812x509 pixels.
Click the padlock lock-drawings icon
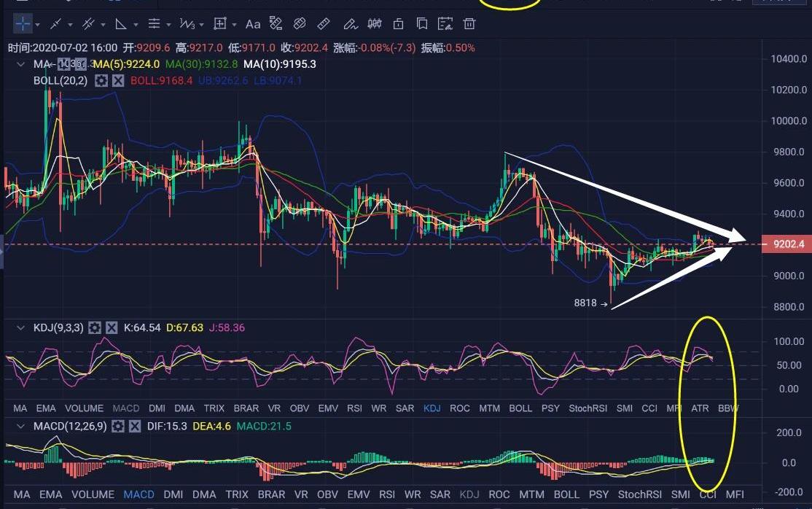(398, 24)
